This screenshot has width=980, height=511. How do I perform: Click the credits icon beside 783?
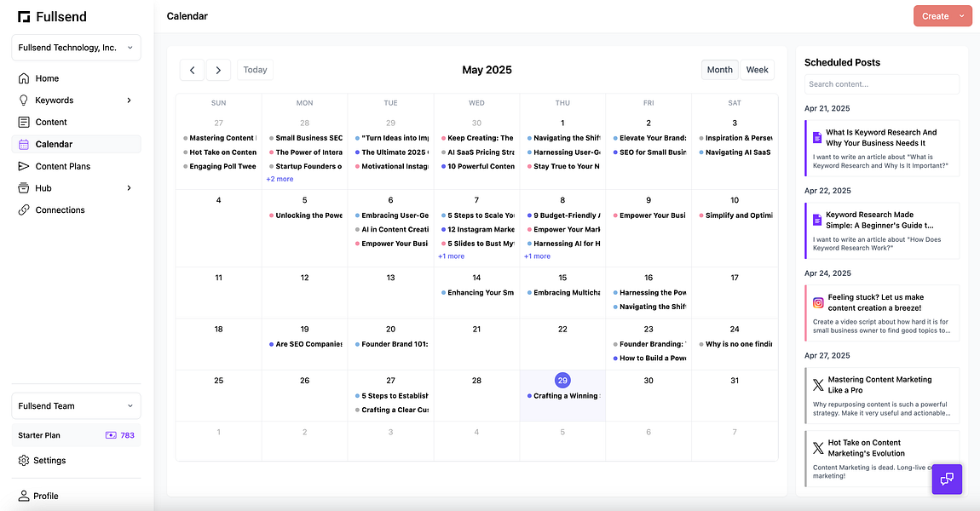(x=111, y=435)
